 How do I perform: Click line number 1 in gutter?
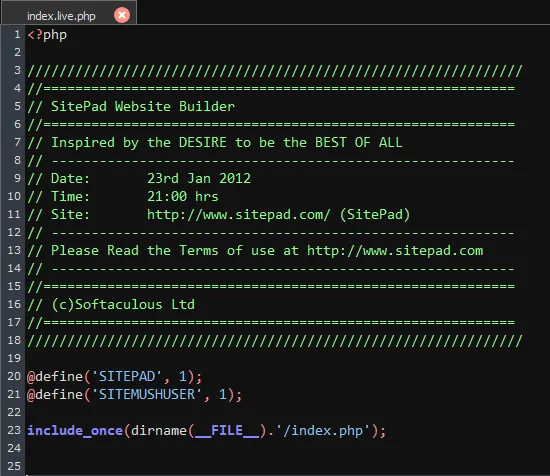click(x=17, y=34)
